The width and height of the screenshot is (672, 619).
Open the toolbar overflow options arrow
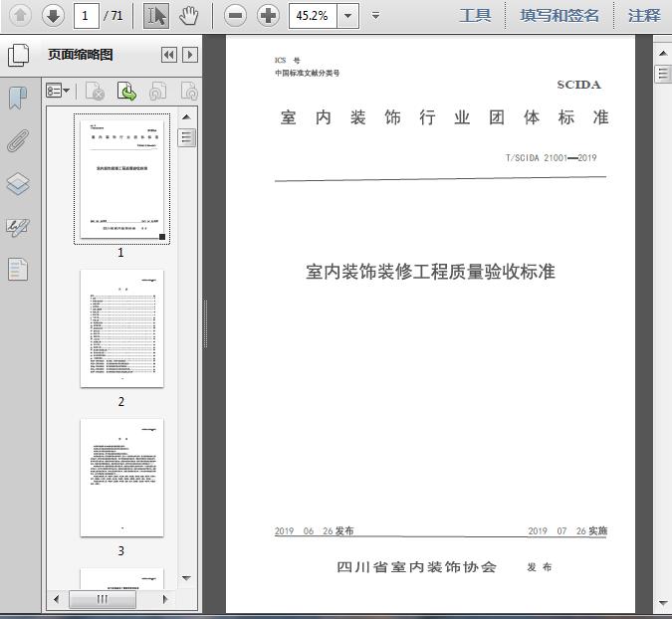click(x=376, y=16)
